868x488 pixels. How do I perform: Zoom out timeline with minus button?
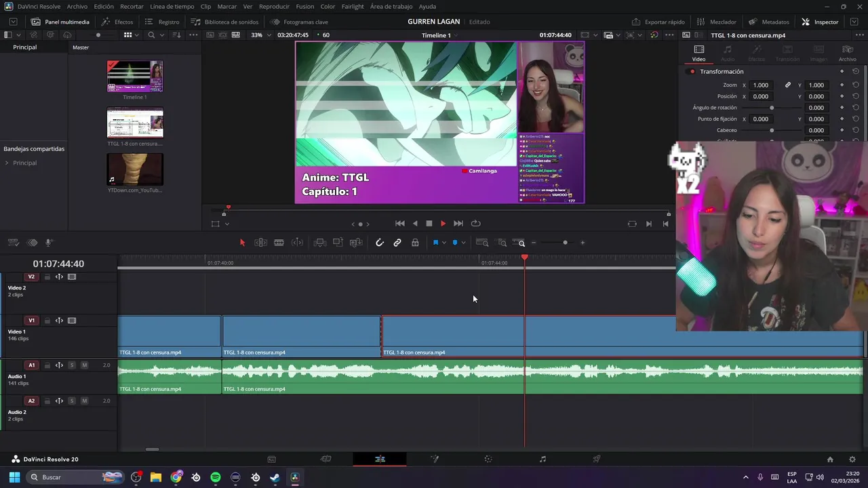534,243
